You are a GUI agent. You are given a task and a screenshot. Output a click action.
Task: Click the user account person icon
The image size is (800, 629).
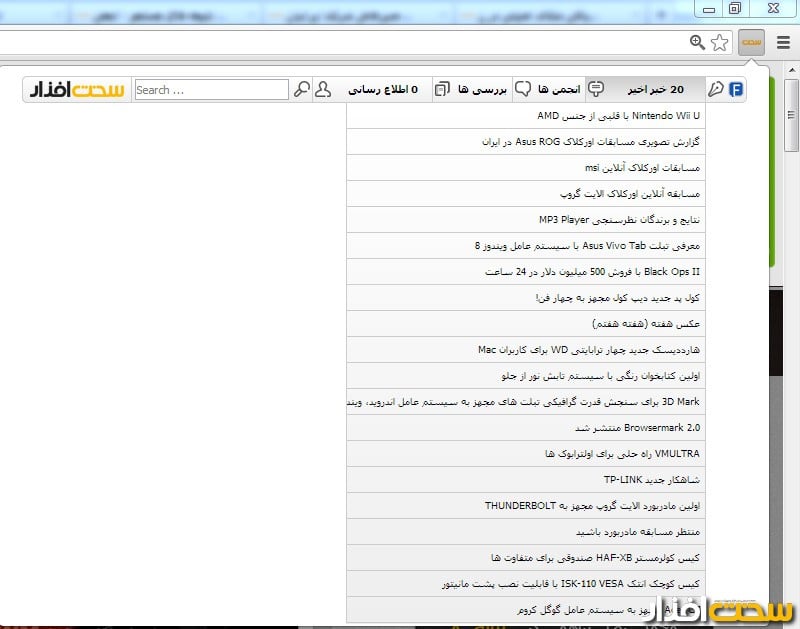(x=323, y=89)
